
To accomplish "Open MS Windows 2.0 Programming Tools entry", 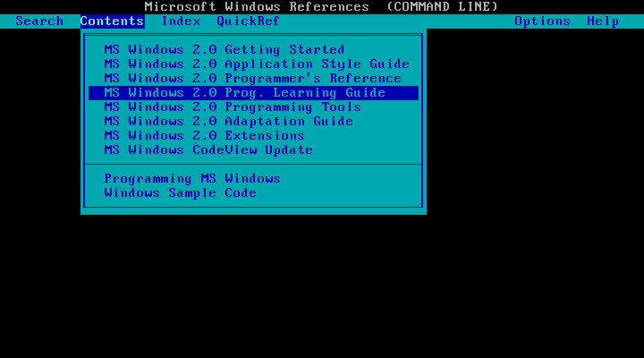I will pos(253,107).
